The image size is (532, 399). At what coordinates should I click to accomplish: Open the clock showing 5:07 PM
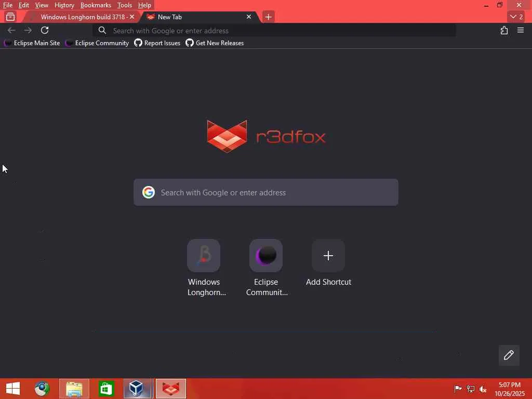coord(510,389)
